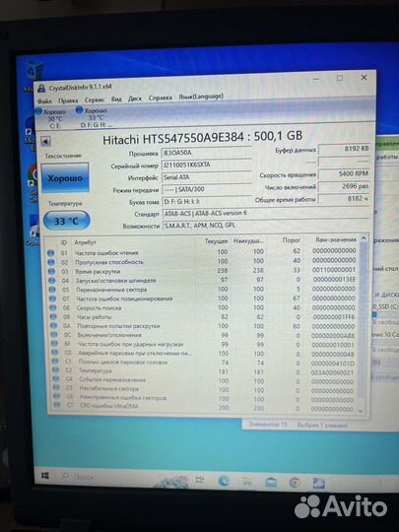This screenshot has height=532, width=399.
Task: Click the 33 °C temperature button
Action: tap(67, 221)
